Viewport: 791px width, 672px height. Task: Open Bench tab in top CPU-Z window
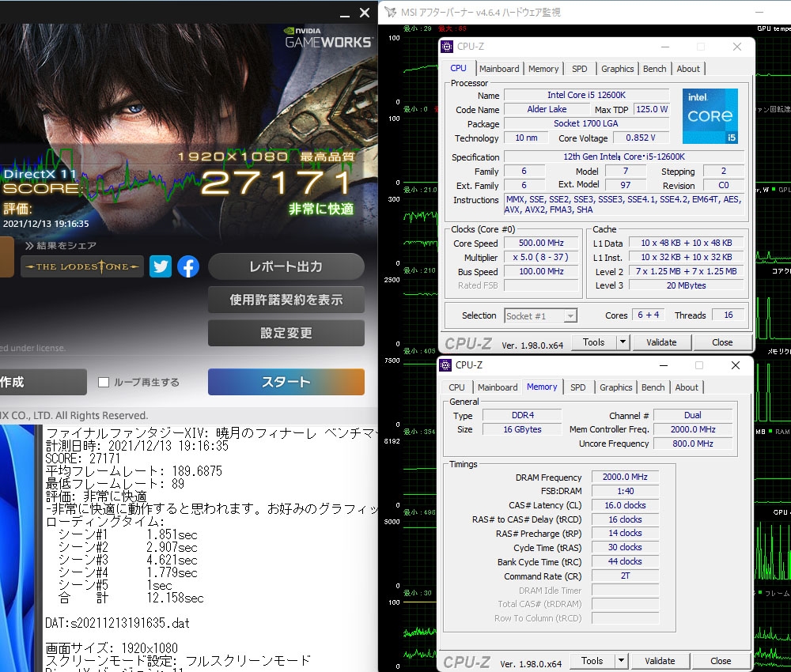655,69
